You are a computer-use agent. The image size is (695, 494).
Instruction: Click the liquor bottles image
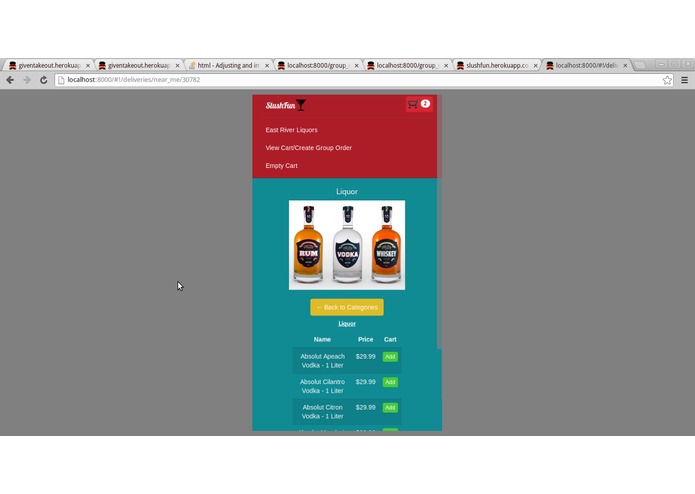point(347,245)
